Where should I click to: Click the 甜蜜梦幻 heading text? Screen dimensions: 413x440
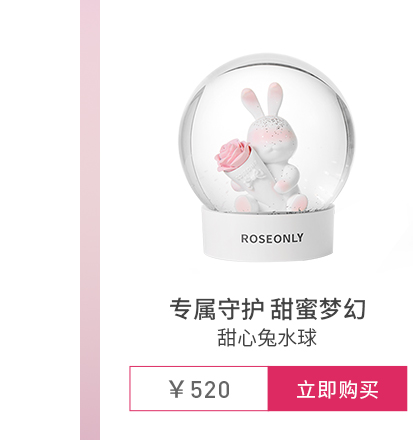pyautogui.click(x=318, y=309)
